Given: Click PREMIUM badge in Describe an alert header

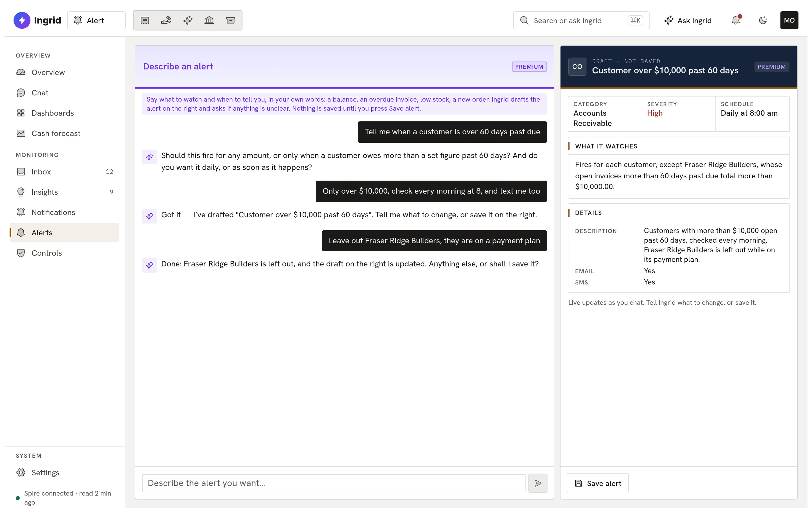Looking at the screenshot, I should pos(529,67).
